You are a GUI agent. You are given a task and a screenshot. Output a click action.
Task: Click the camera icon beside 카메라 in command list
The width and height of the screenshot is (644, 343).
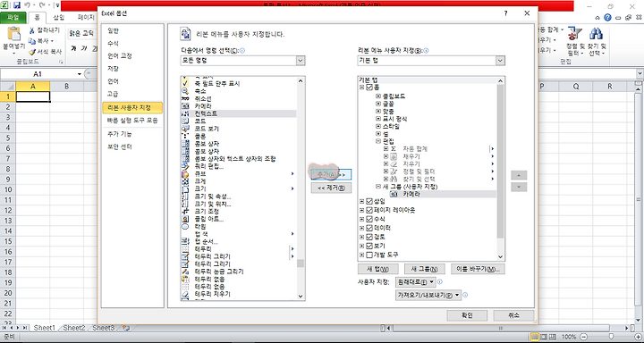[185, 106]
